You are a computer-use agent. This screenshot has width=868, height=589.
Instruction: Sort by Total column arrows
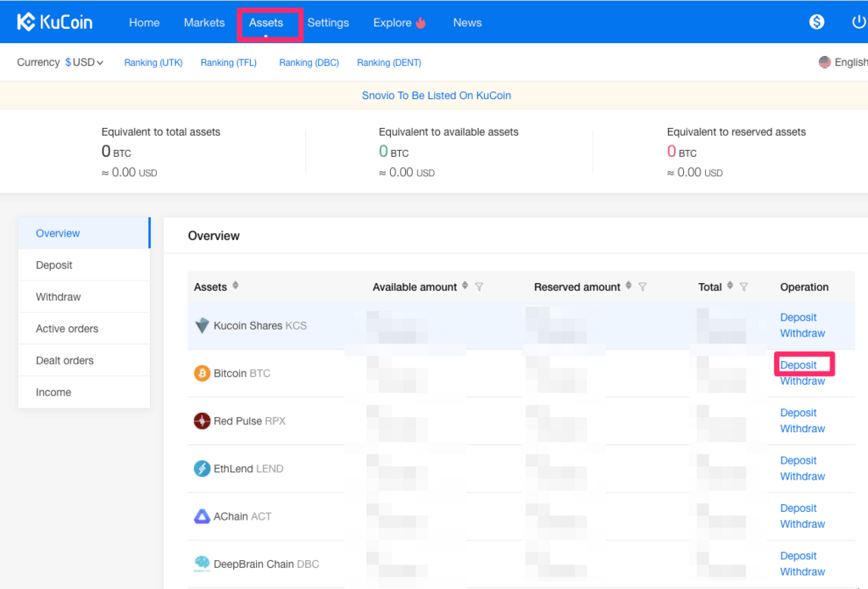[730, 286]
